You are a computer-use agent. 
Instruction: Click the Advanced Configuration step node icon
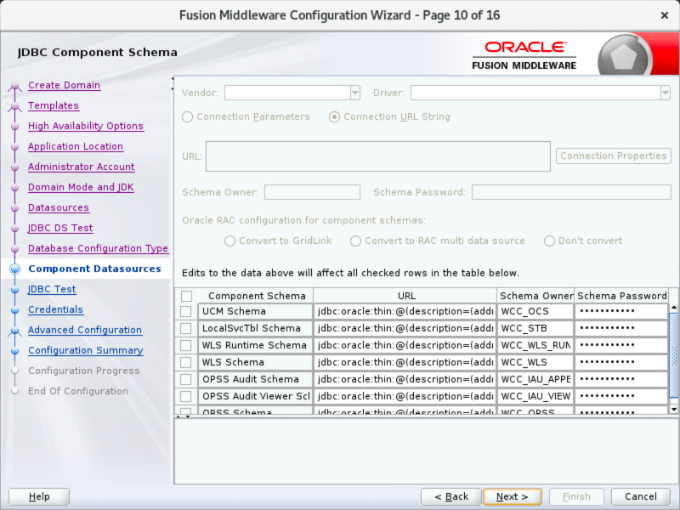tap(15, 331)
